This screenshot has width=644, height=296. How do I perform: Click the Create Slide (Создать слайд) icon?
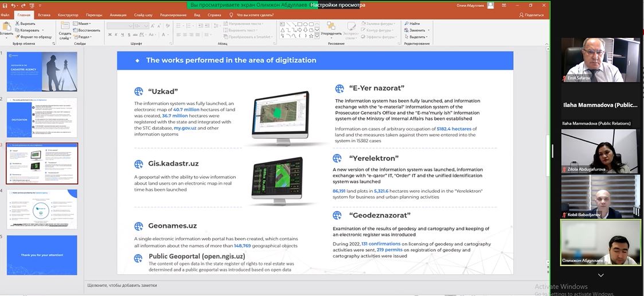(65, 26)
